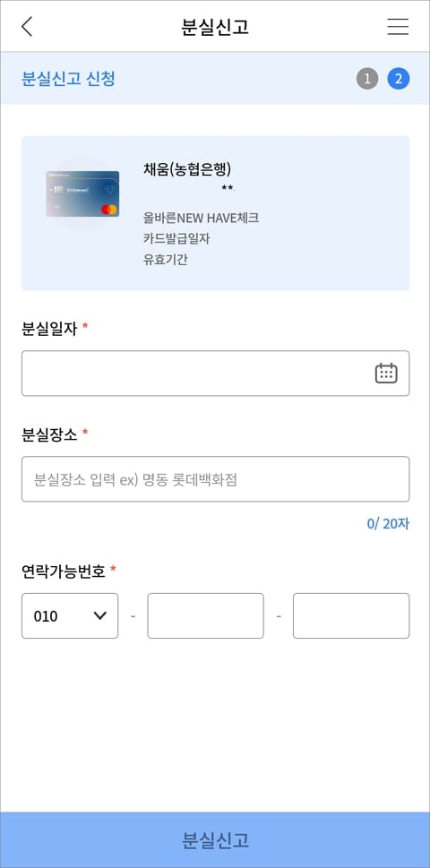Tap the 0/ 20자 character counter
The width and height of the screenshot is (430, 868).
coord(388,524)
